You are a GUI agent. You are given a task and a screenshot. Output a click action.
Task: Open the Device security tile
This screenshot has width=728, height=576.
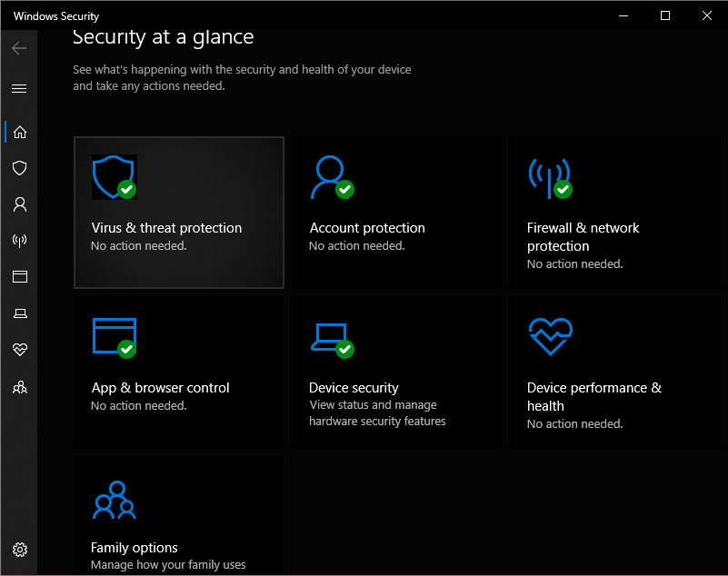tap(396, 372)
